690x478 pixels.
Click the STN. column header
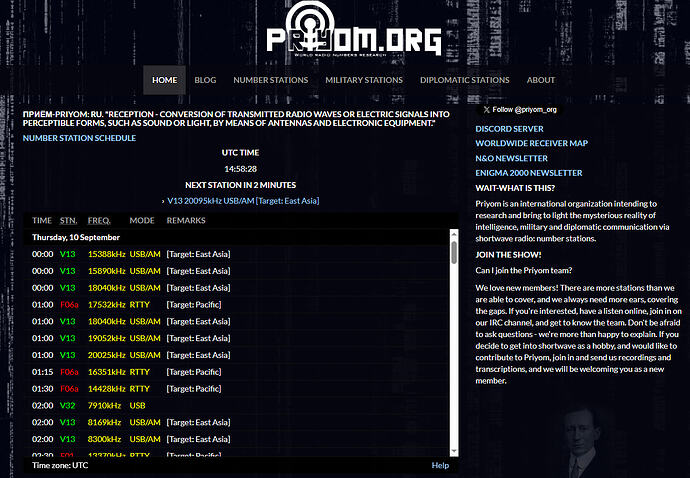(68, 221)
